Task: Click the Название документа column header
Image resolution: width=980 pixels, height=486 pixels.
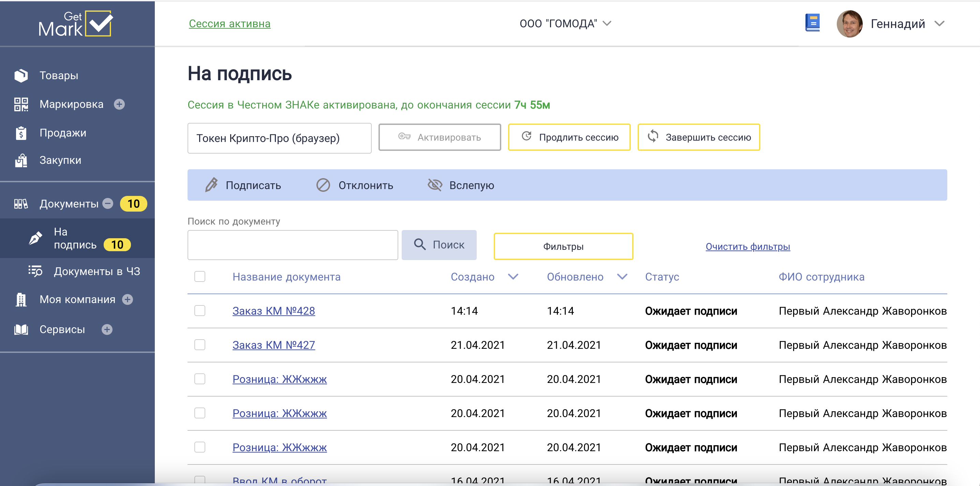Action: tap(286, 276)
